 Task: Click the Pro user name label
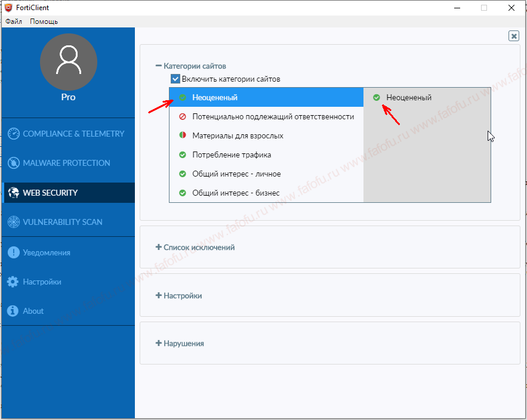point(68,97)
